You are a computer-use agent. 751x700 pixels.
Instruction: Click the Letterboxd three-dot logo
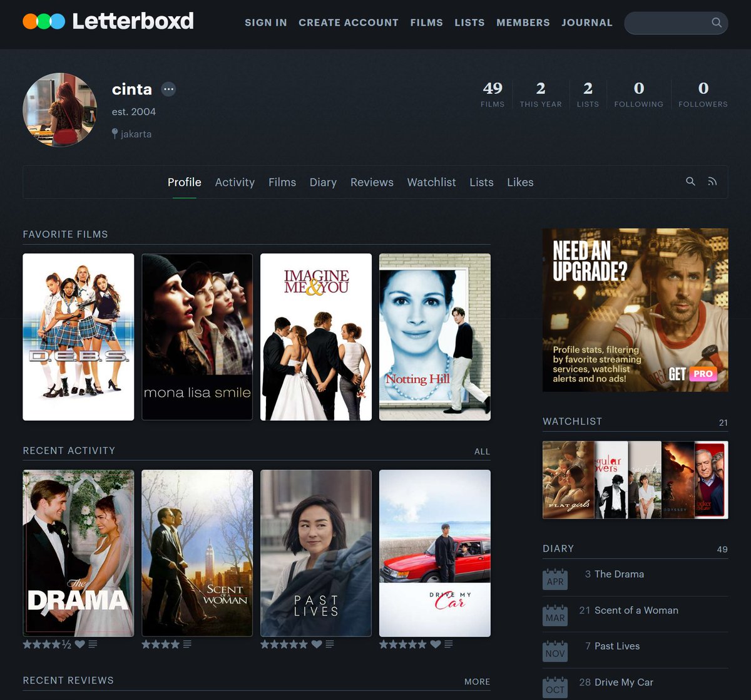(44, 21)
